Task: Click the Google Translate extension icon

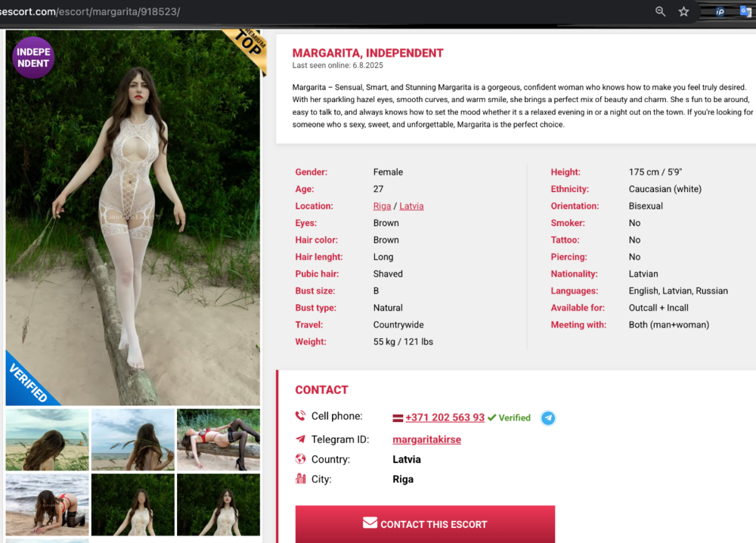Action: click(x=747, y=11)
